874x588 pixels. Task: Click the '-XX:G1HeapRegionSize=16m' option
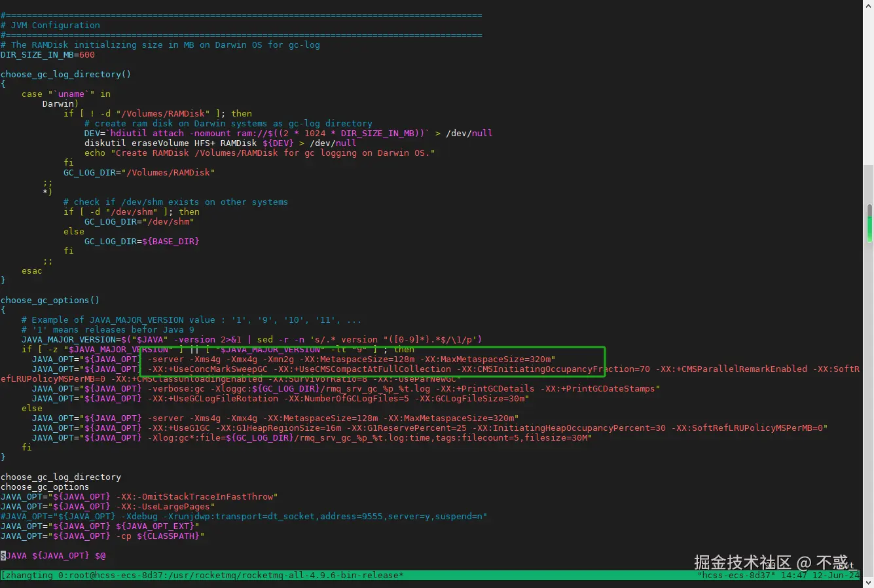coord(278,428)
